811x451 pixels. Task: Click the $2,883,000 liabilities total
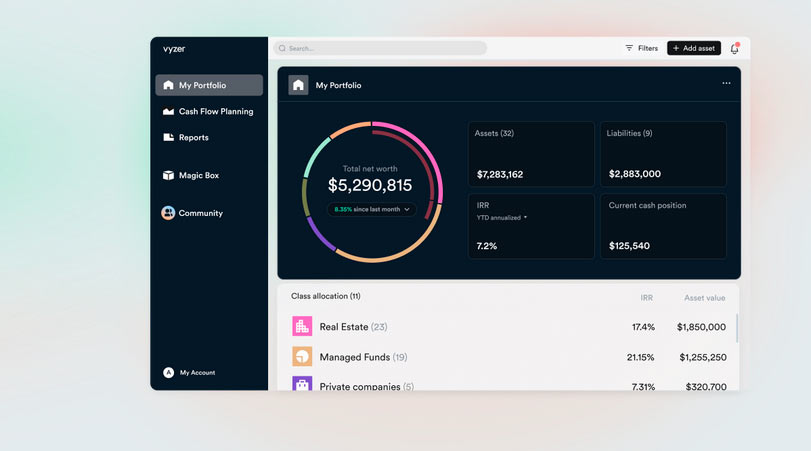pos(635,174)
